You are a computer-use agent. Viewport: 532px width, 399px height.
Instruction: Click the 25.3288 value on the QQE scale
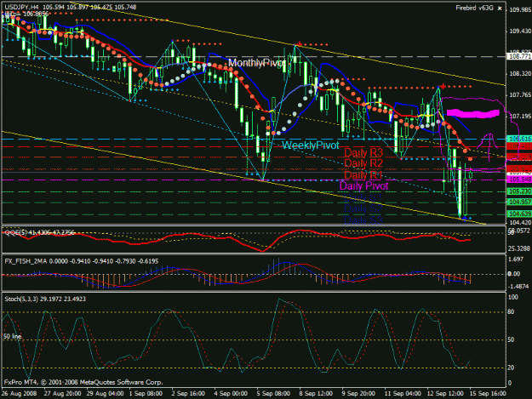(518, 248)
